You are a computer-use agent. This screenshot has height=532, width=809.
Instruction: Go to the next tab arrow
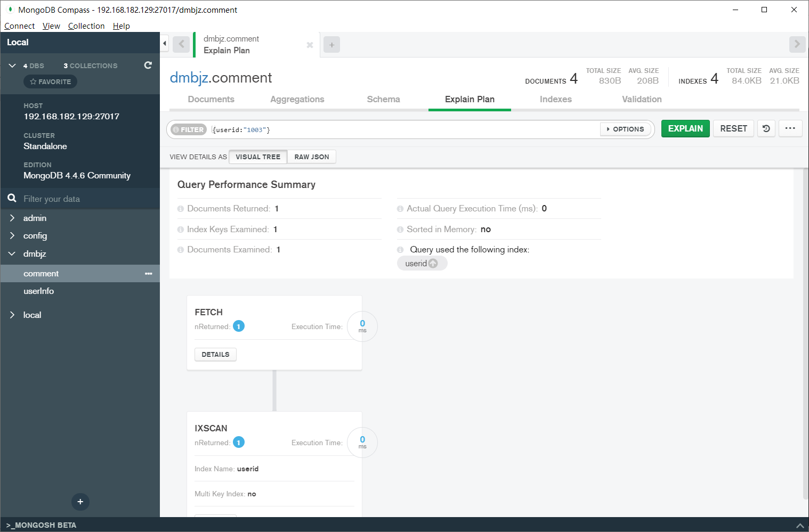tap(797, 44)
